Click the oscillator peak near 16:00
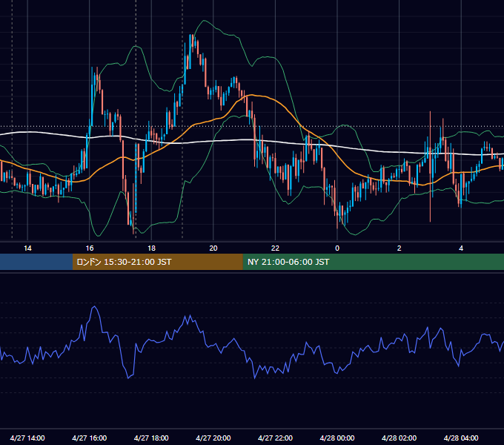The width and height of the screenshot is (504, 445). pyautogui.click(x=94, y=308)
